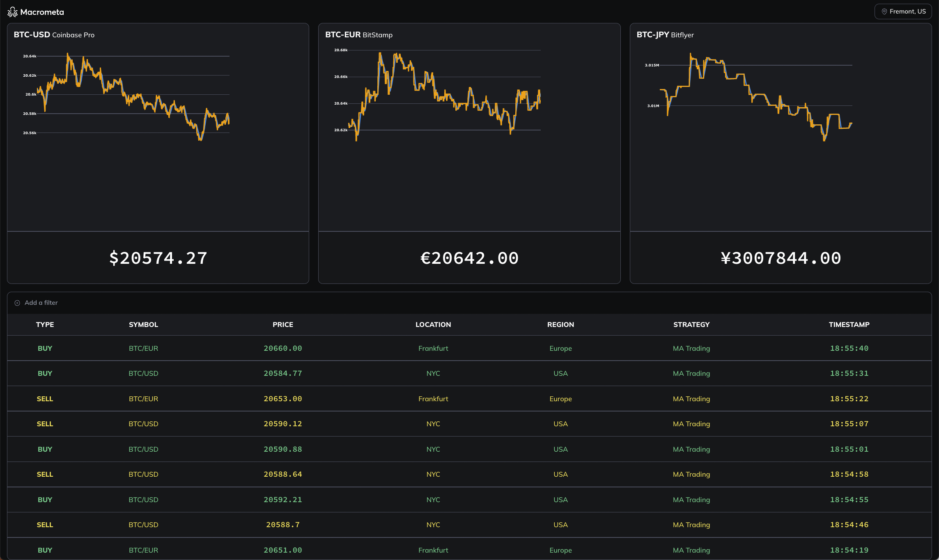Click MA Trading in the 18:54:55 row
This screenshot has height=560, width=939.
691,500
